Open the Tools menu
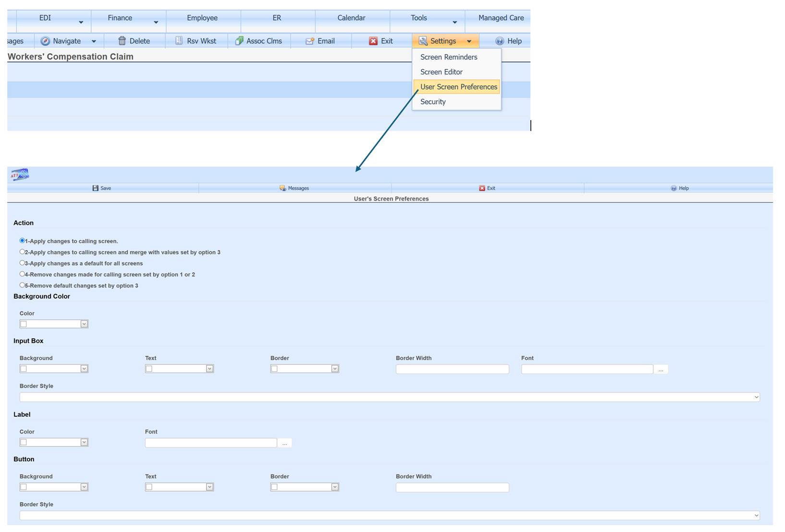785x532 pixels. pyautogui.click(x=418, y=18)
